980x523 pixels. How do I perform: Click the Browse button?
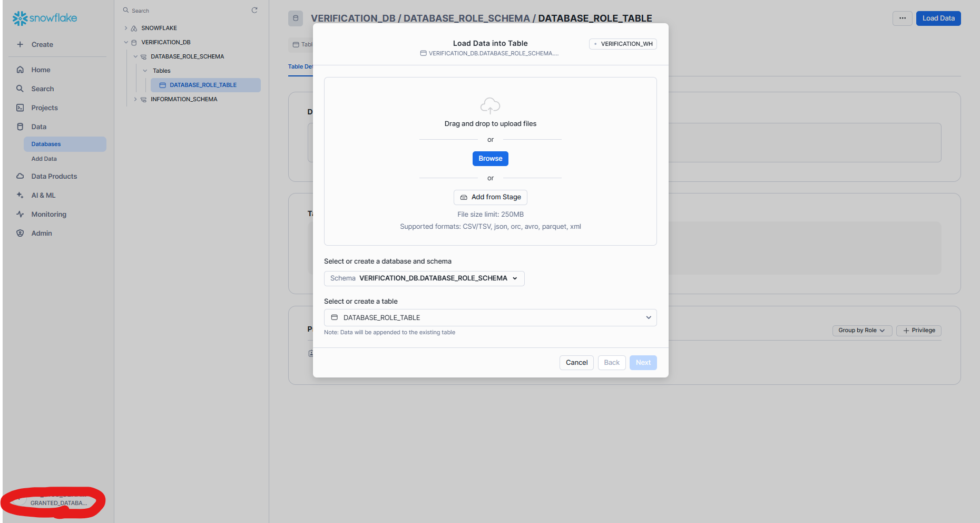tap(490, 159)
